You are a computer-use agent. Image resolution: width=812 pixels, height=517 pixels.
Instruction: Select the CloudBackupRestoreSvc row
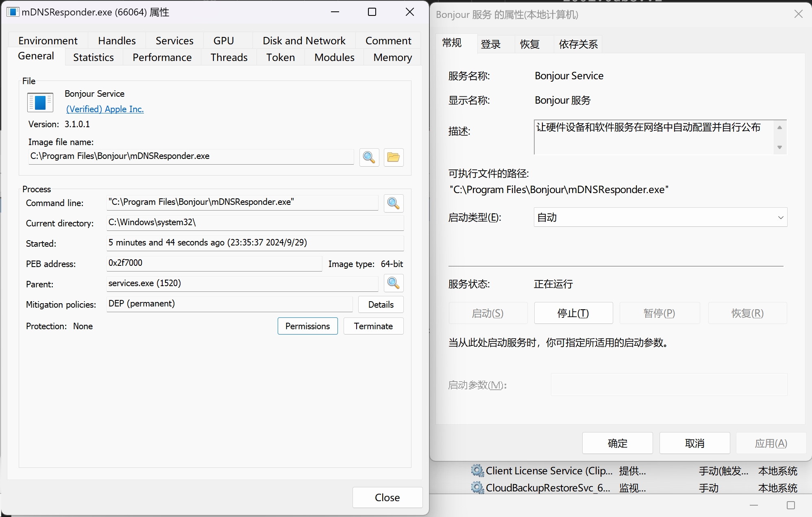[x=634, y=488]
